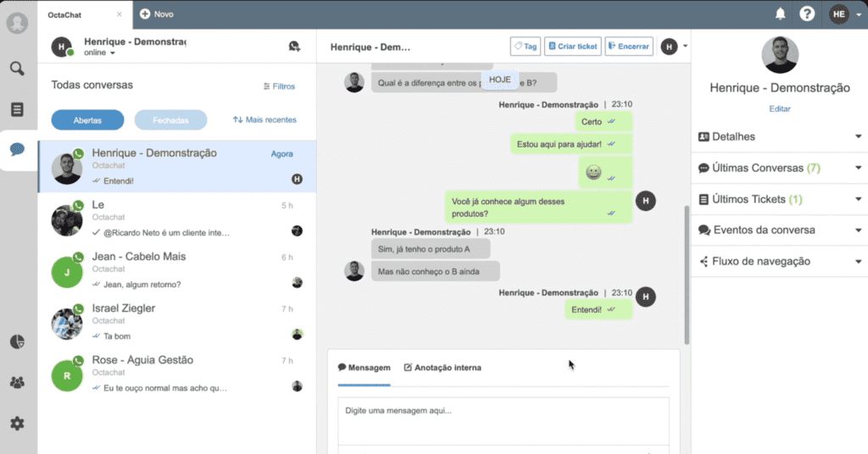Click the agent avatar on Jean row

tap(298, 283)
